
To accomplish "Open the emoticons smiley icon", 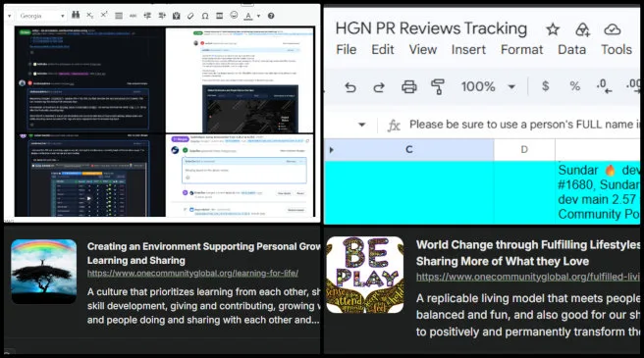I will pyautogui.click(x=234, y=15).
